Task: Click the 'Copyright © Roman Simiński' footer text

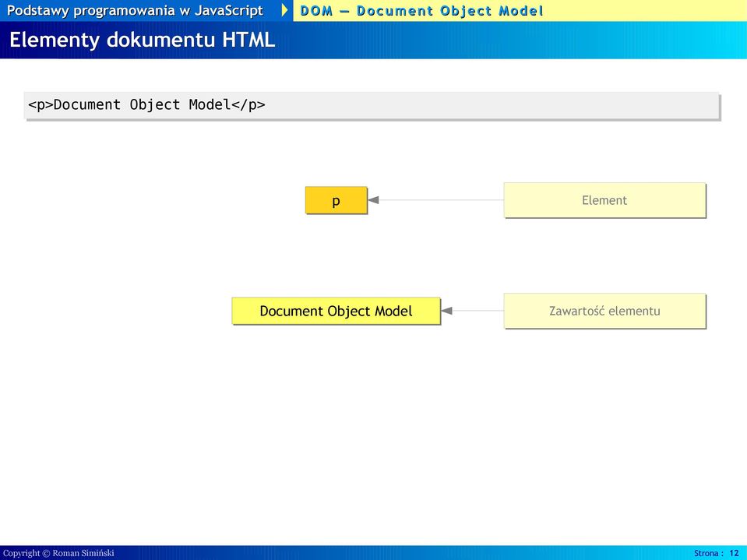Action: [58, 553]
